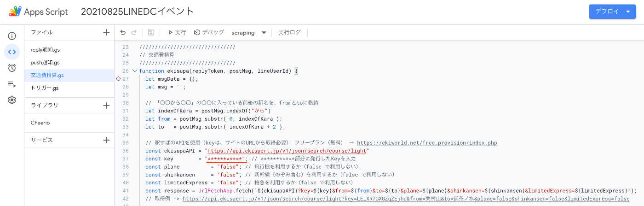Select the 交通費精算.gs file
This screenshot has width=644, height=206.
pyautogui.click(x=69, y=75)
